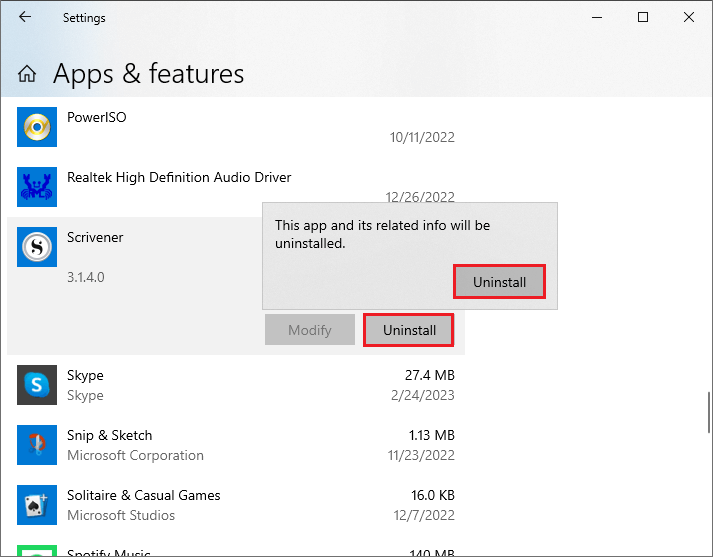Click Scrivener version 3.1.4.0 text

click(x=86, y=277)
